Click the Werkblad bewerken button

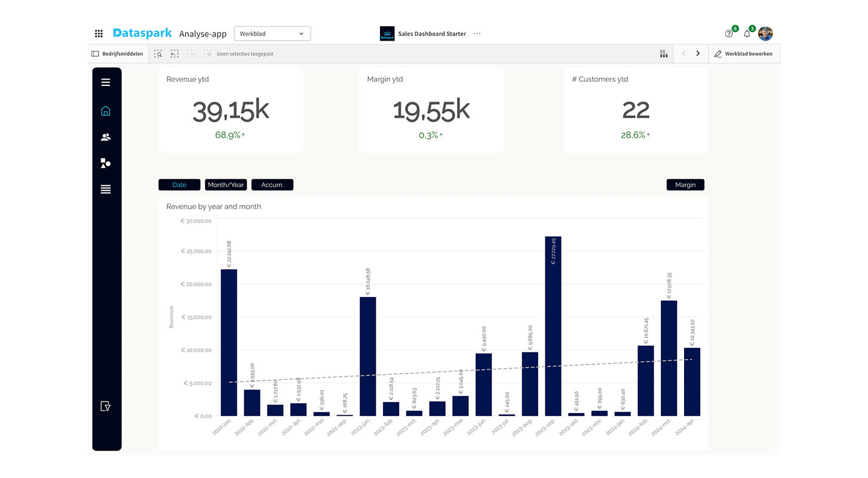pos(744,53)
